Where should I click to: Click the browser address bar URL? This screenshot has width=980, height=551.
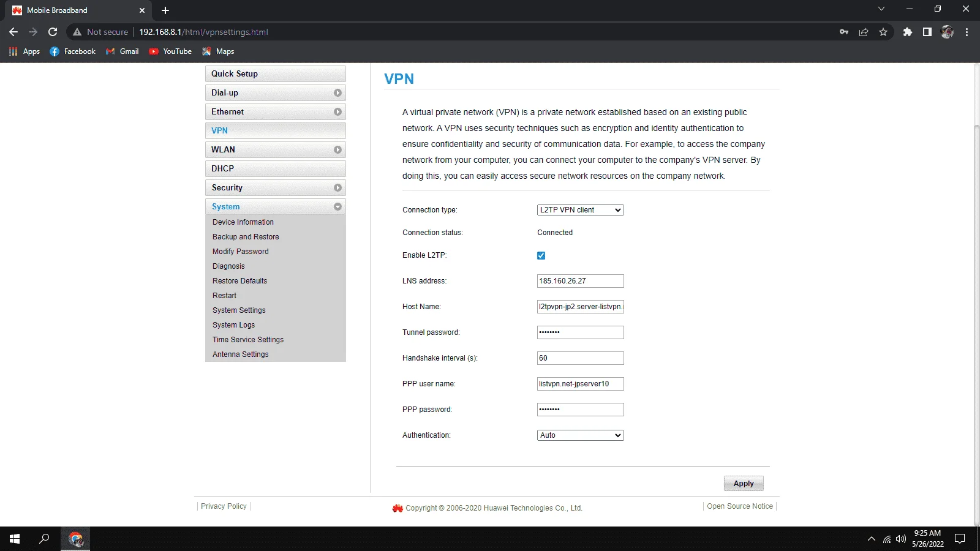coord(203,32)
